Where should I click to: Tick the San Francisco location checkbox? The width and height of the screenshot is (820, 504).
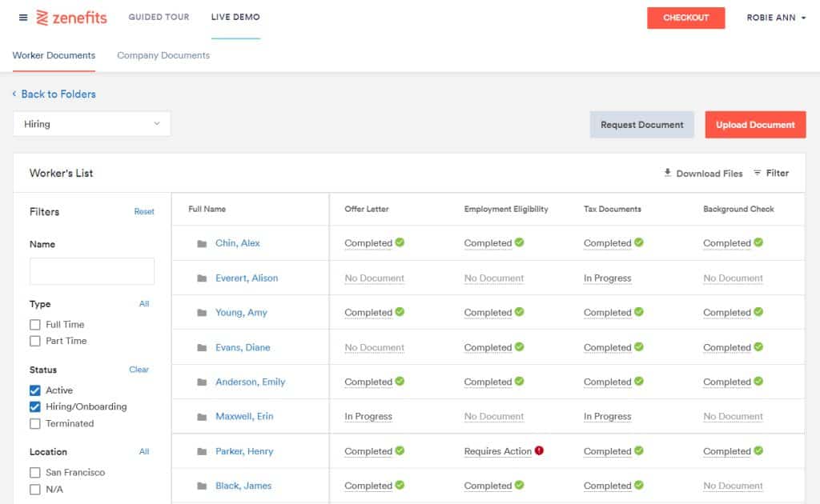pos(35,473)
